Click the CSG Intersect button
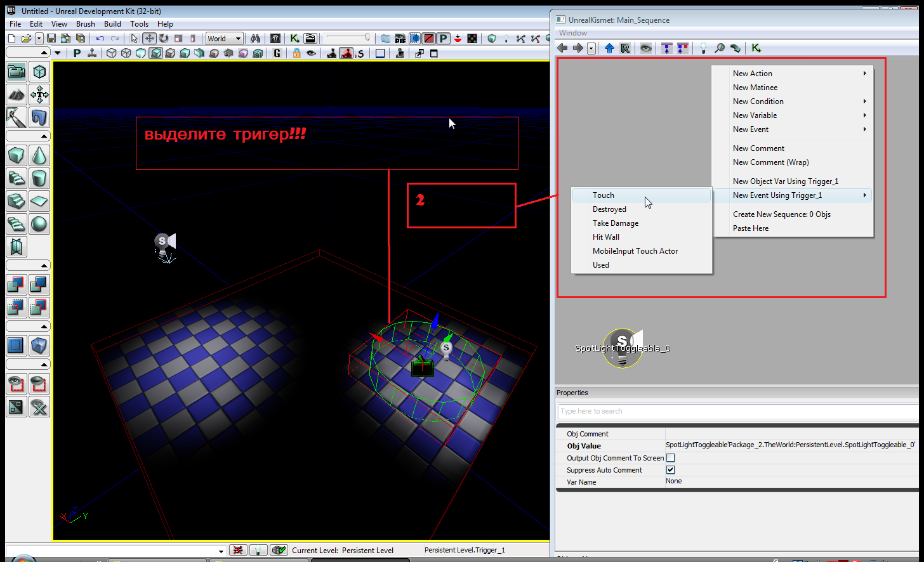This screenshot has width=924, height=562. click(16, 308)
